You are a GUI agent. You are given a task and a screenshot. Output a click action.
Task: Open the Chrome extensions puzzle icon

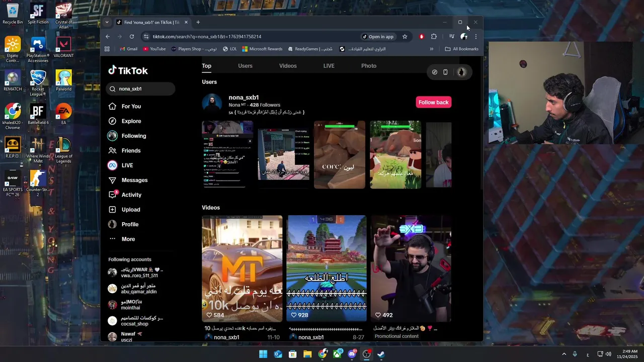coord(434,37)
